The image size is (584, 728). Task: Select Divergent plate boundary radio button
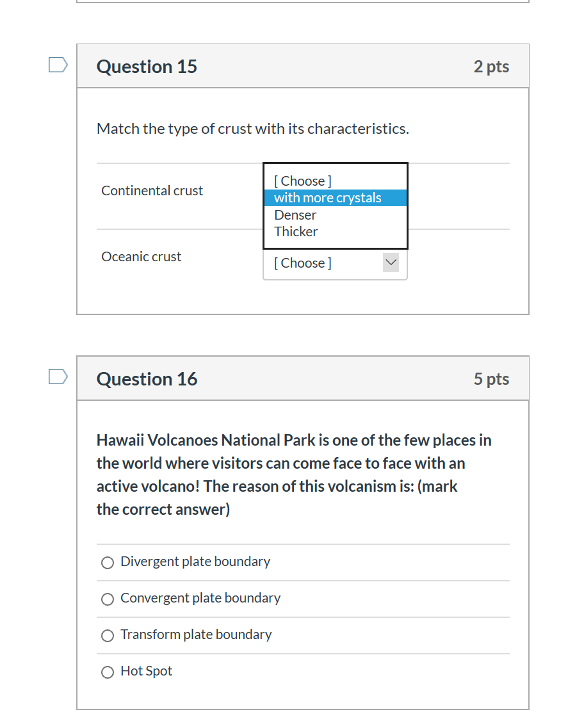click(x=107, y=563)
